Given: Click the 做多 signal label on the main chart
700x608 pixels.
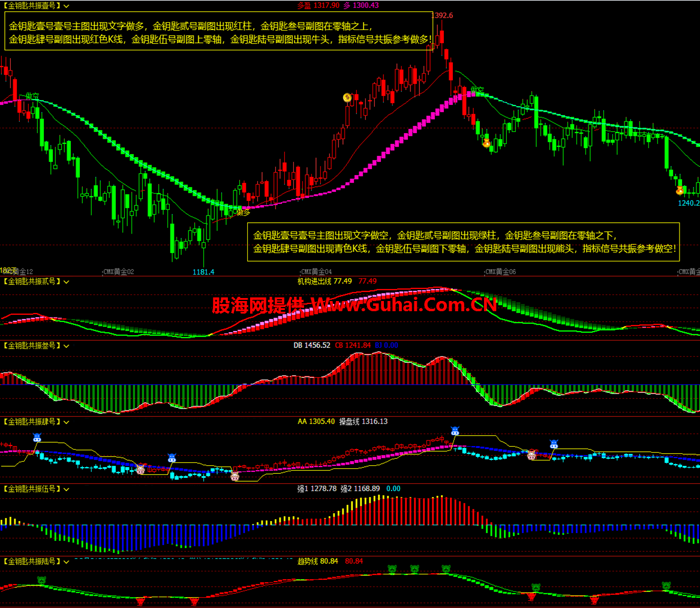Looking at the screenshot, I should click(244, 212).
